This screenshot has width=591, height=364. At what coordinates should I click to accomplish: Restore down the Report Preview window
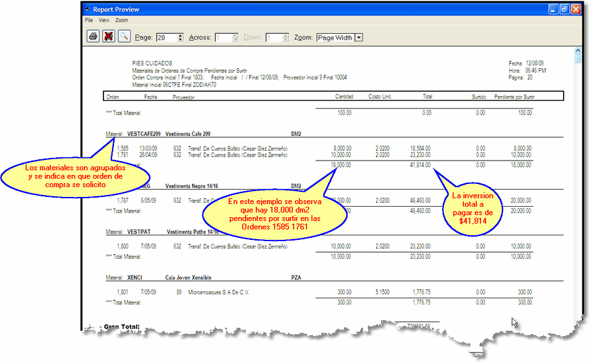click(564, 9)
